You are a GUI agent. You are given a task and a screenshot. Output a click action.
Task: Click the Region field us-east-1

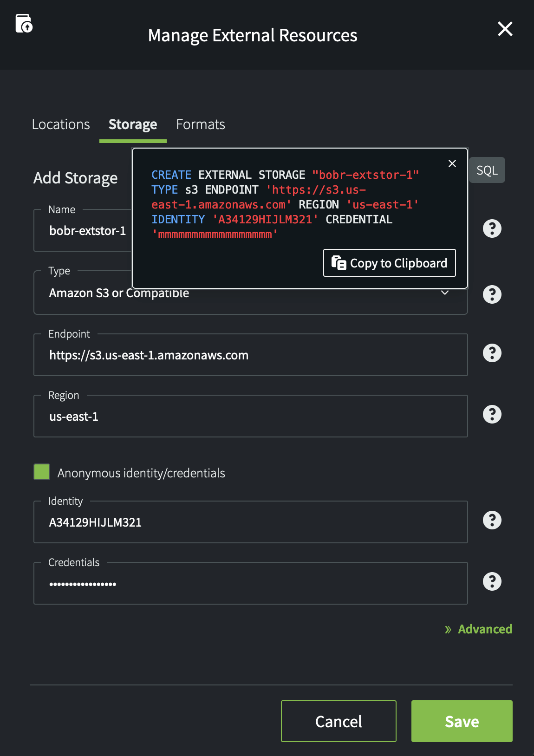point(251,417)
